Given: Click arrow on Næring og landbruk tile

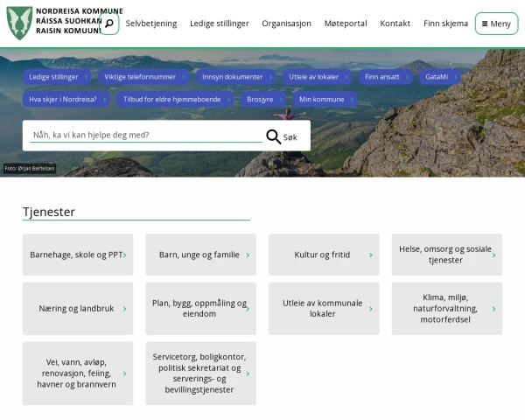Looking at the screenshot, I should click(125, 308).
